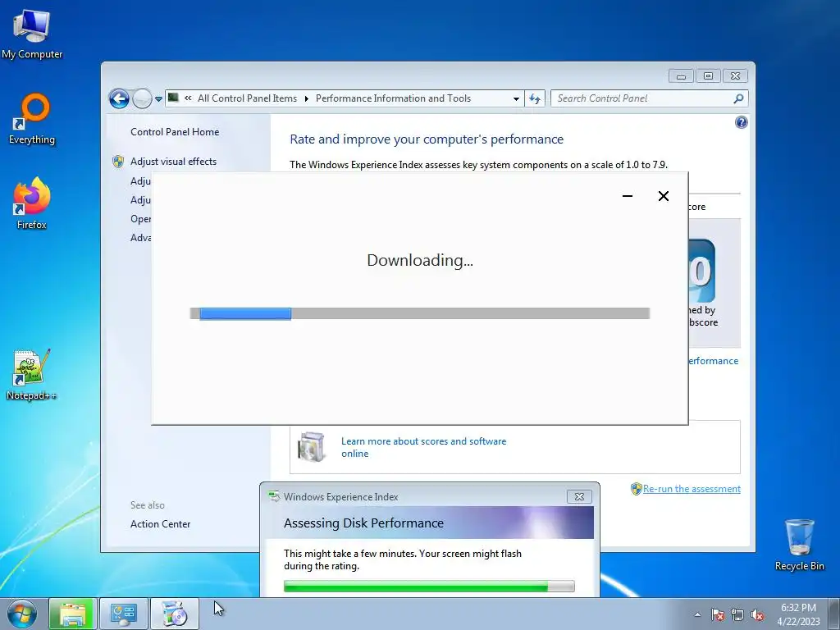Viewport: 840px width, 630px height.
Task: Click the Windows Start orb
Action: click(x=22, y=614)
